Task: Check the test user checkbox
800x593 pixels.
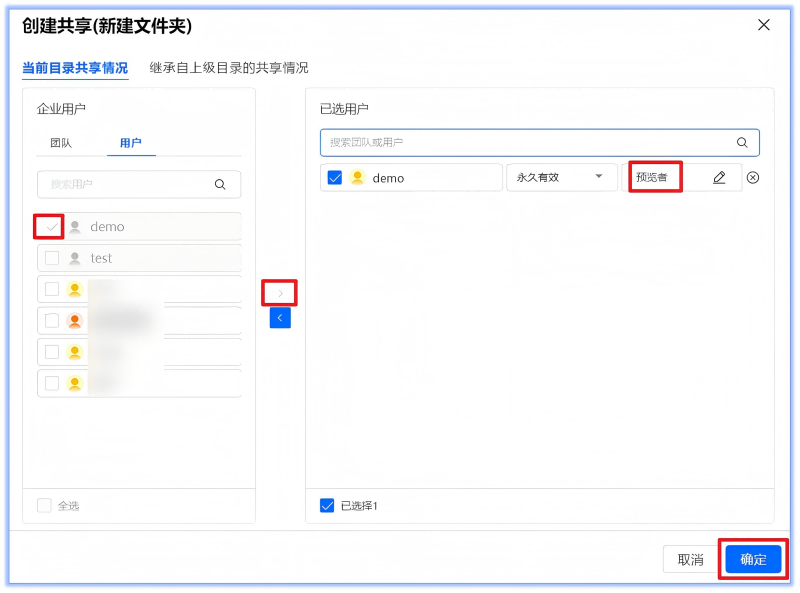Action: (x=52, y=258)
